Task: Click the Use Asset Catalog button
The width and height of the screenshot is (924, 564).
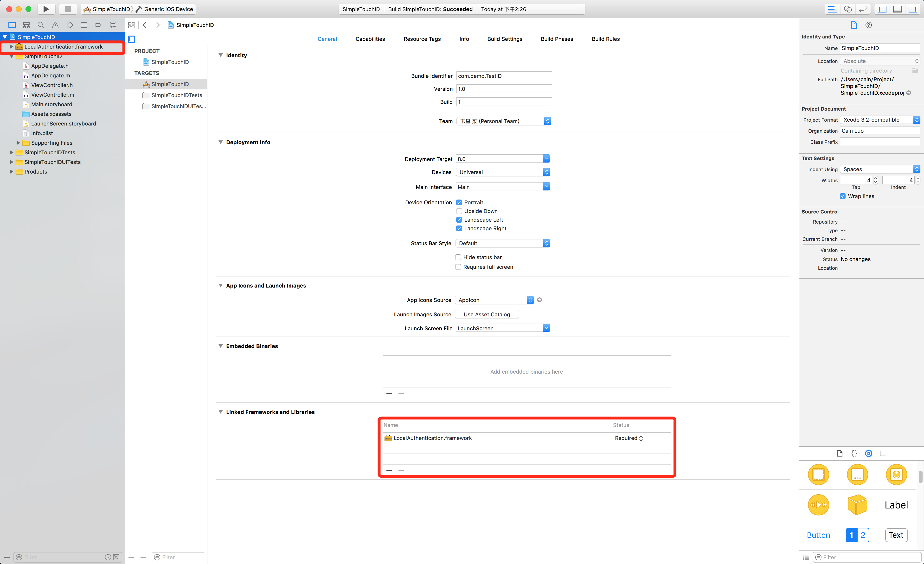Action: (x=486, y=314)
